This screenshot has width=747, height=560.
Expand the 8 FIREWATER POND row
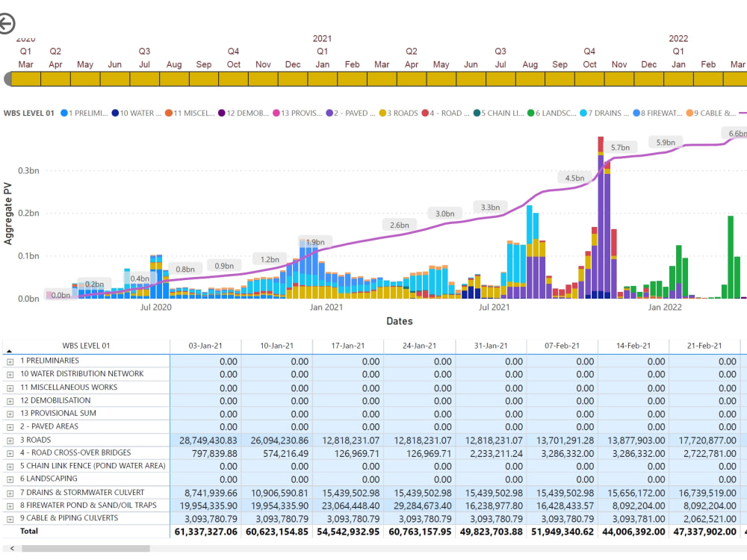pyautogui.click(x=10, y=505)
